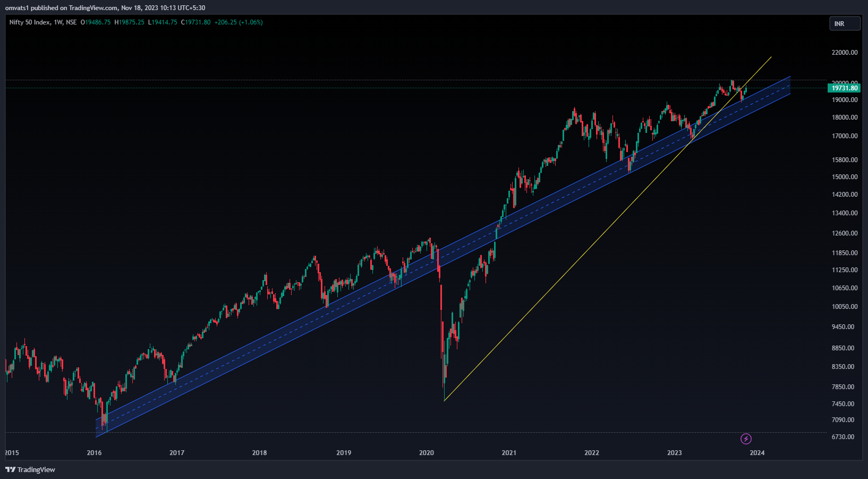This screenshot has width=868, height=479.
Task: Click the 2021 time axis label
Action: [x=509, y=453]
